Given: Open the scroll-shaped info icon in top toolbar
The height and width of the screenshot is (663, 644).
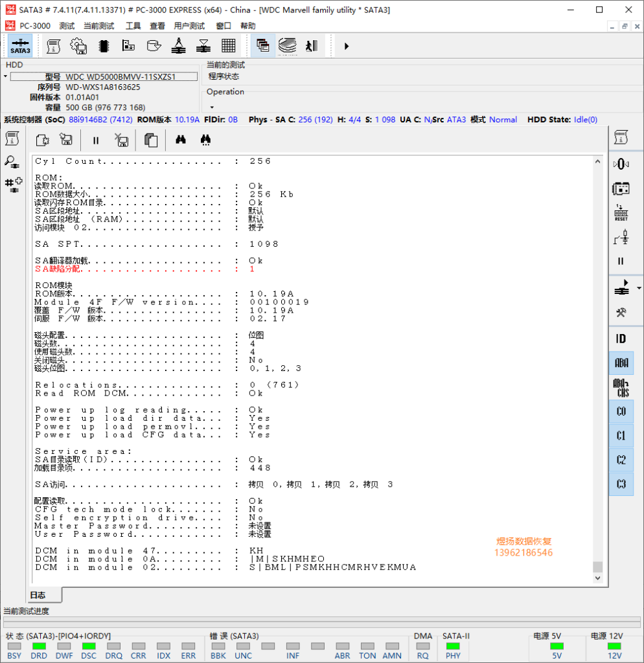Looking at the screenshot, I should point(53,46).
